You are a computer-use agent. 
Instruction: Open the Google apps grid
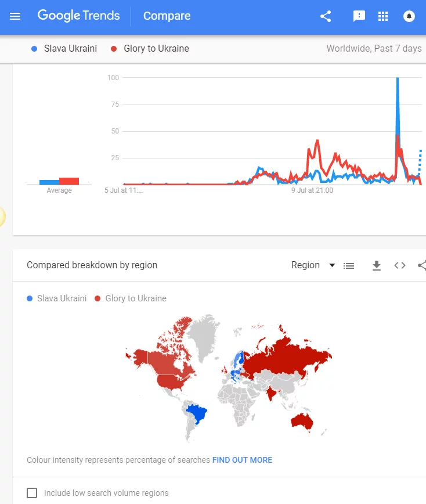pos(383,16)
